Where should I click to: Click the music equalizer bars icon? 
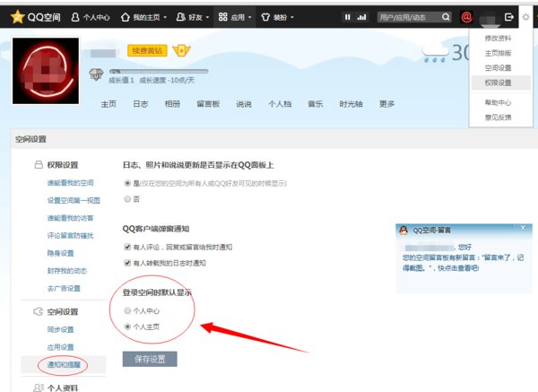click(361, 17)
